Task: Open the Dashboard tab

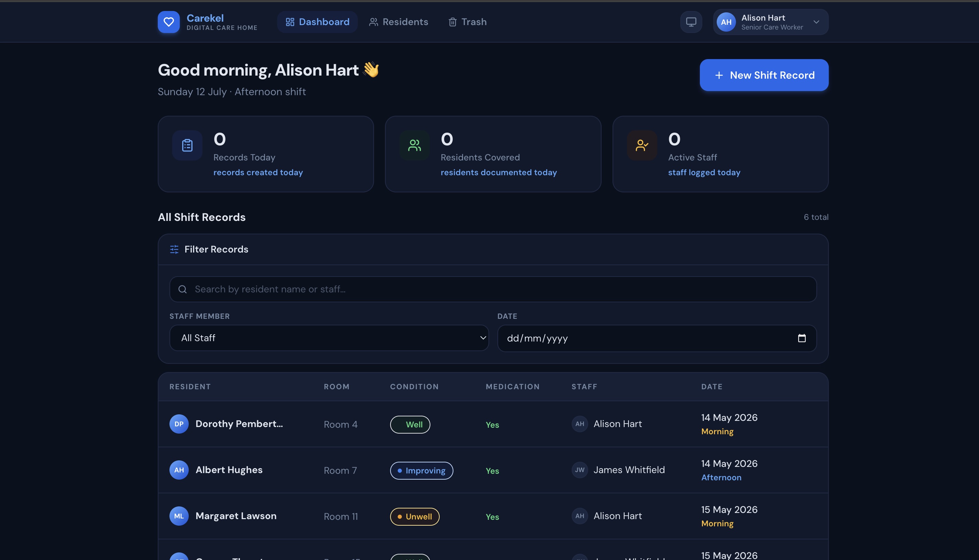Action: click(x=317, y=22)
